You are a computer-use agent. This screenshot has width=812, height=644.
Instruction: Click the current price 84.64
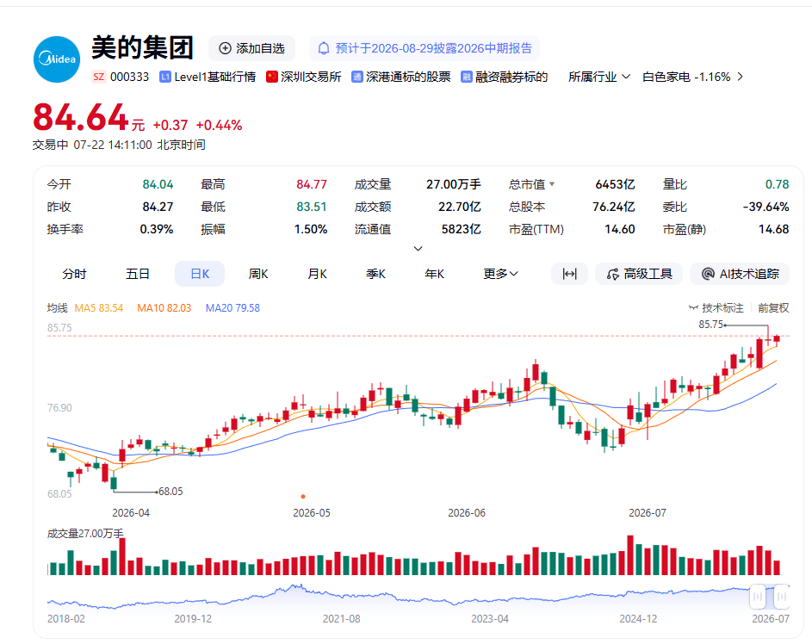point(81,117)
